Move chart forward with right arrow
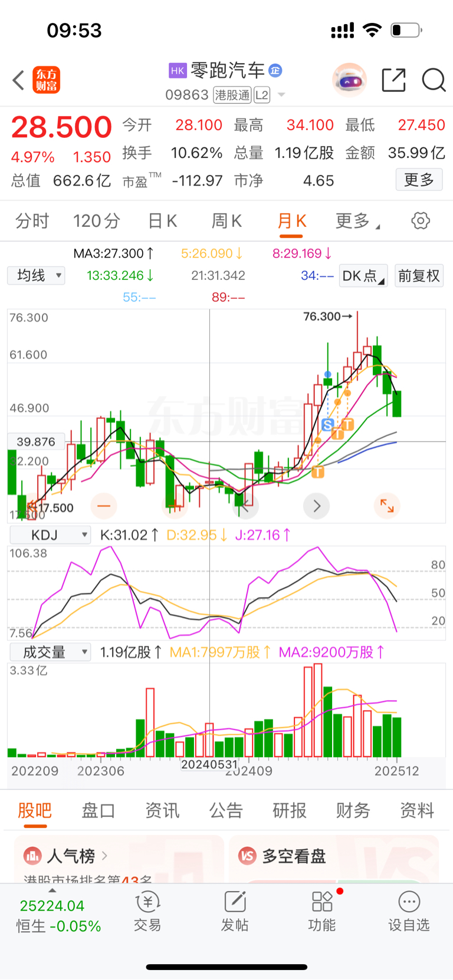 click(317, 506)
